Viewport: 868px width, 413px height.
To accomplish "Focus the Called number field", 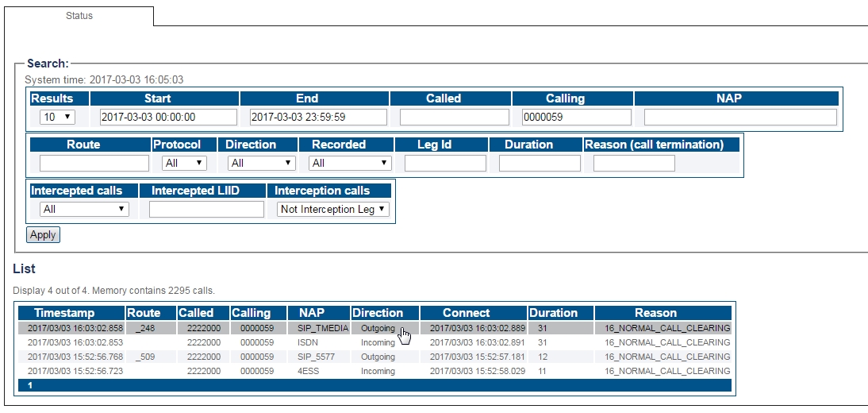I will pyautogui.click(x=454, y=117).
